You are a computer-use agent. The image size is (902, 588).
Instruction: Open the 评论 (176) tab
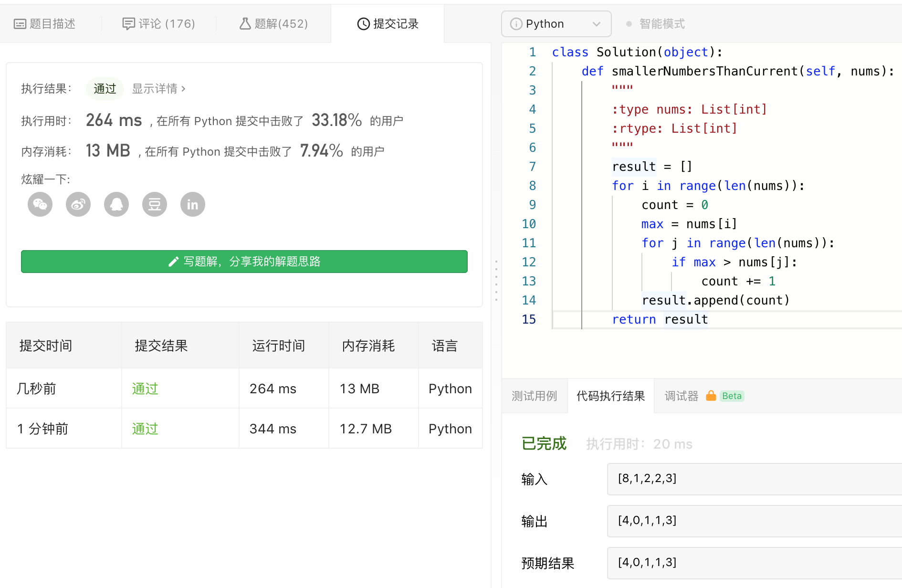pyautogui.click(x=159, y=24)
